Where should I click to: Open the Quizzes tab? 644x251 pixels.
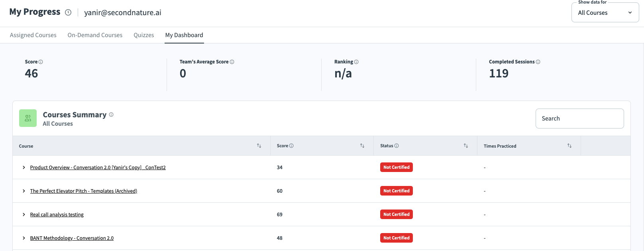(144, 35)
